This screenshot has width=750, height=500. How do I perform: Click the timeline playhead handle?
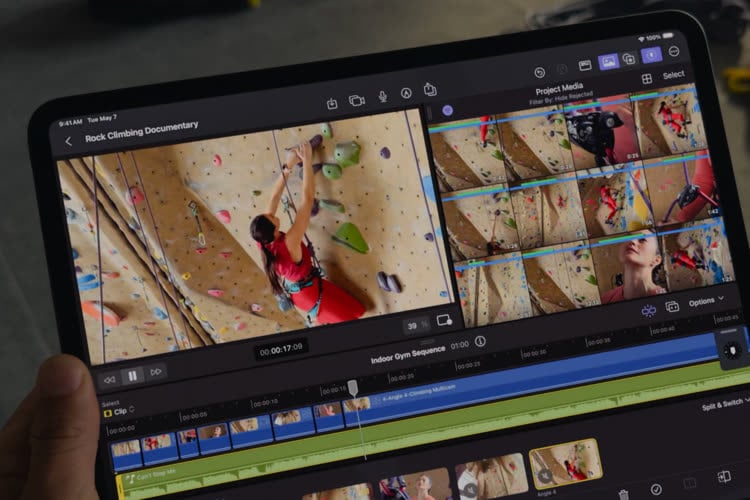353,388
